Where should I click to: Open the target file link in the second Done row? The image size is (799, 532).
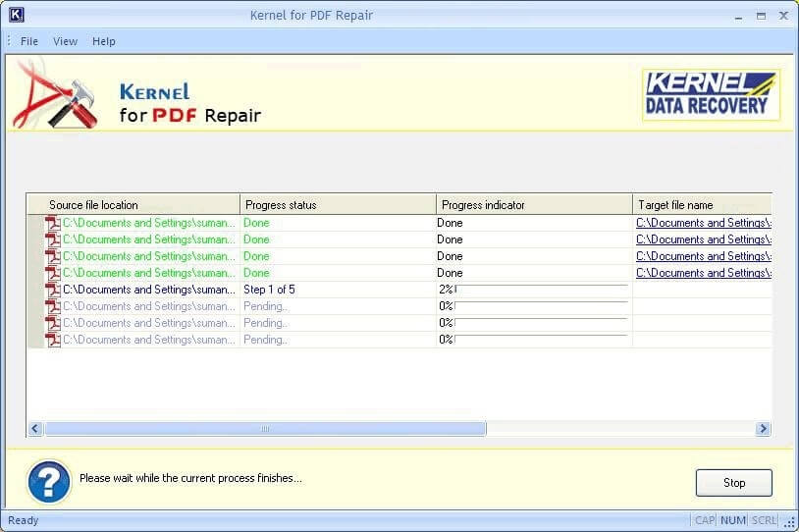point(704,239)
